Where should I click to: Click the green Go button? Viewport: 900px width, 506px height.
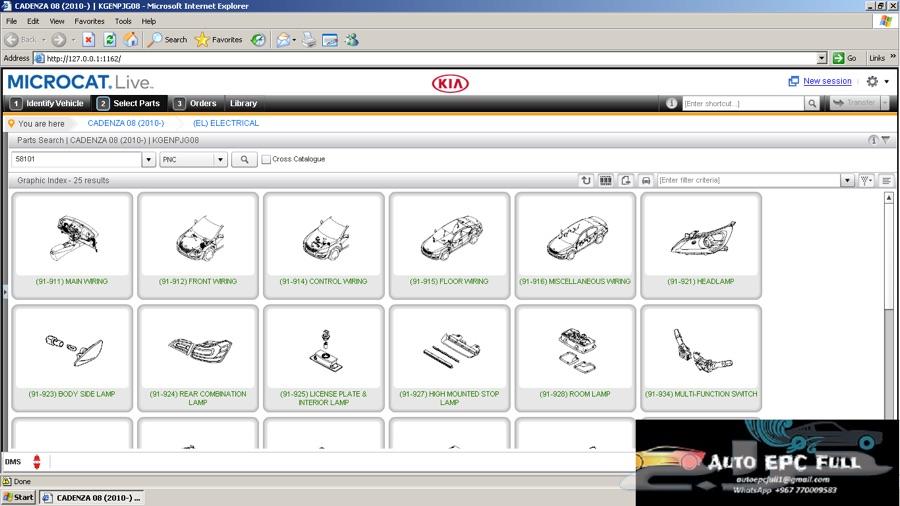[844, 58]
